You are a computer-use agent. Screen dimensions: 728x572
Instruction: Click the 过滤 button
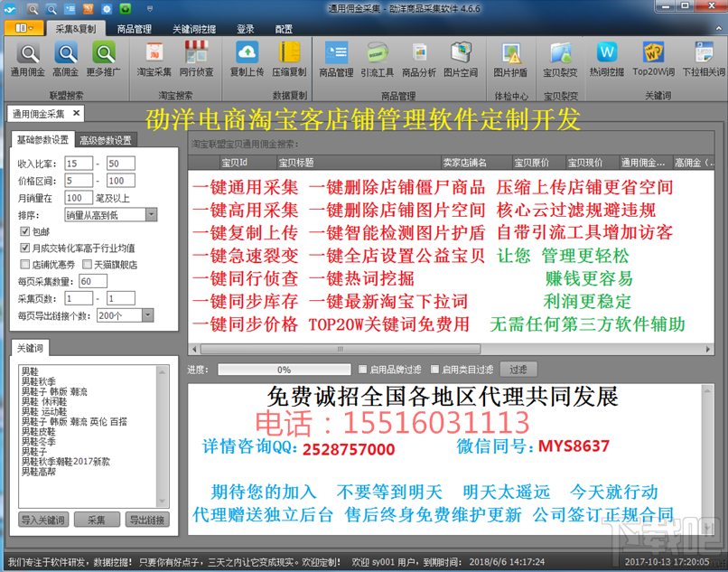(518, 370)
